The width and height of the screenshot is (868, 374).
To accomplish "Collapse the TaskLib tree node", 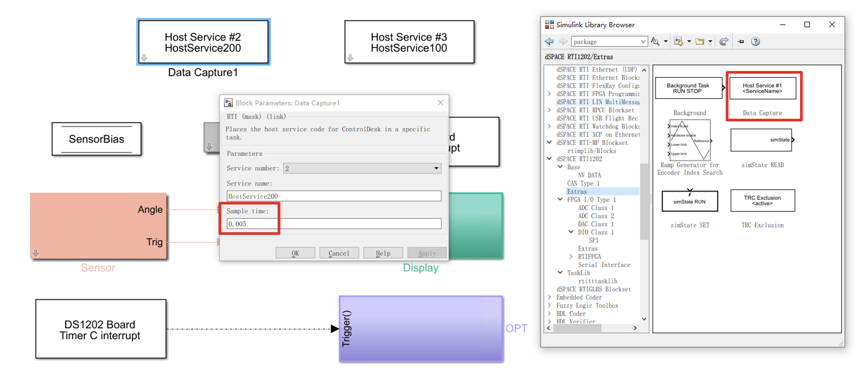I will click(560, 272).
